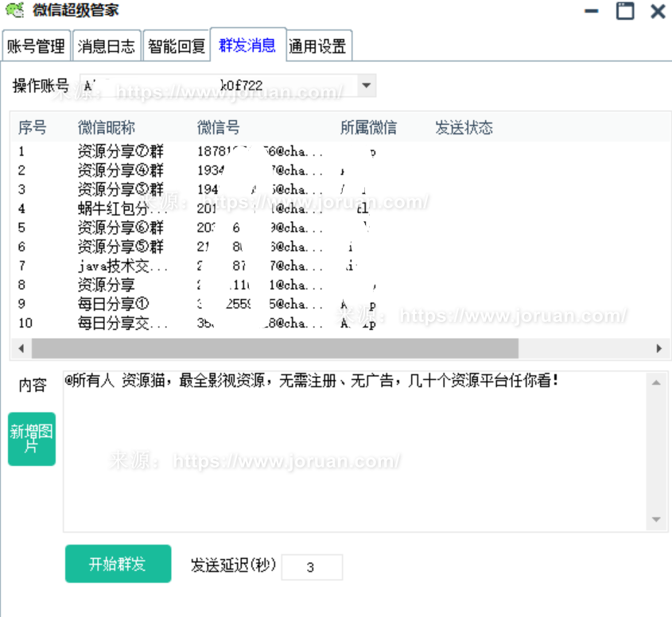Click the 微信昵称 column header

(x=107, y=128)
